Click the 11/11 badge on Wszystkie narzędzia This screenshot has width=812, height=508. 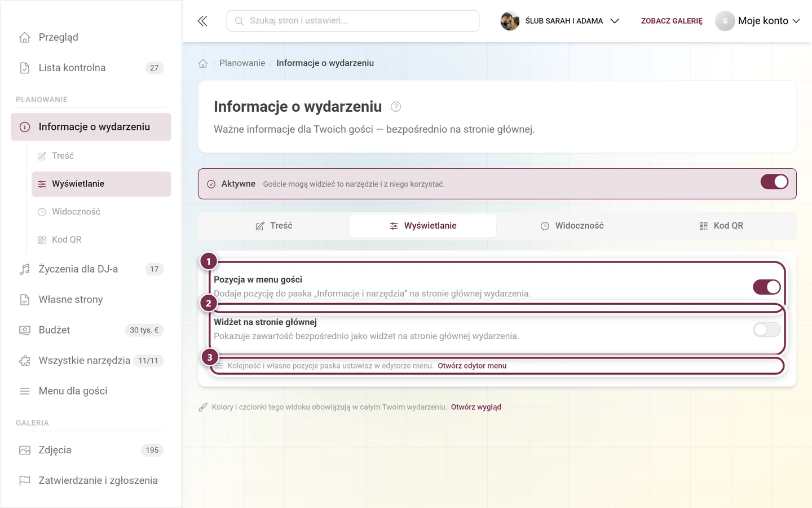click(148, 361)
